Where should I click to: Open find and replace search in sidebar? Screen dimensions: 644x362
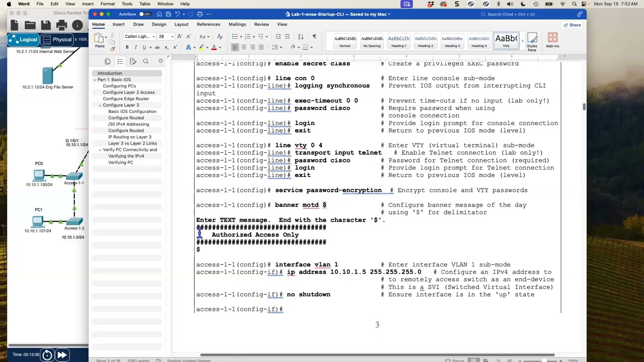click(x=145, y=61)
